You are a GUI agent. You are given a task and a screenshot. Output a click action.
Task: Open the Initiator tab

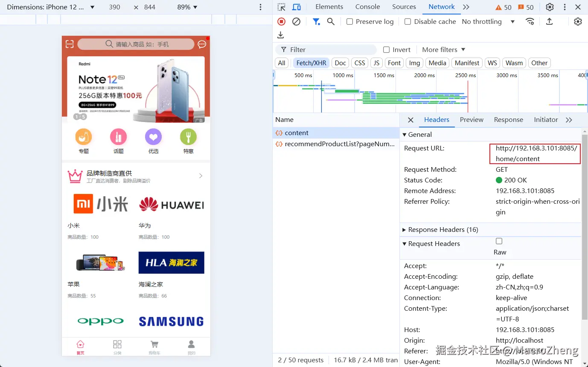[x=546, y=120]
